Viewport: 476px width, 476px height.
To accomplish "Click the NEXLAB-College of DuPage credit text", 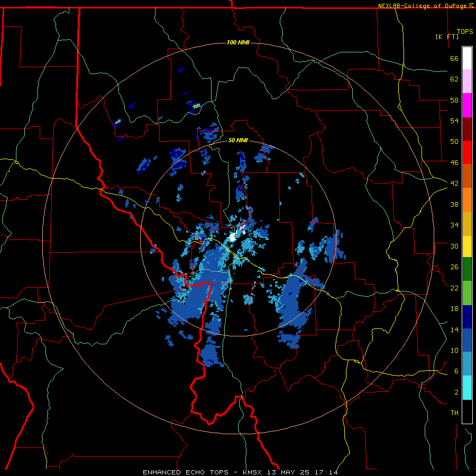I will [422, 6].
